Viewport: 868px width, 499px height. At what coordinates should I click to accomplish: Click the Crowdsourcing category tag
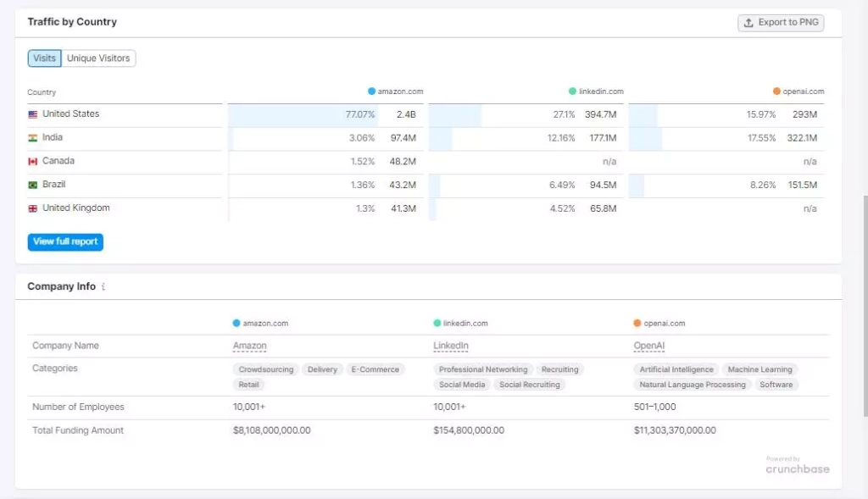[x=266, y=369]
